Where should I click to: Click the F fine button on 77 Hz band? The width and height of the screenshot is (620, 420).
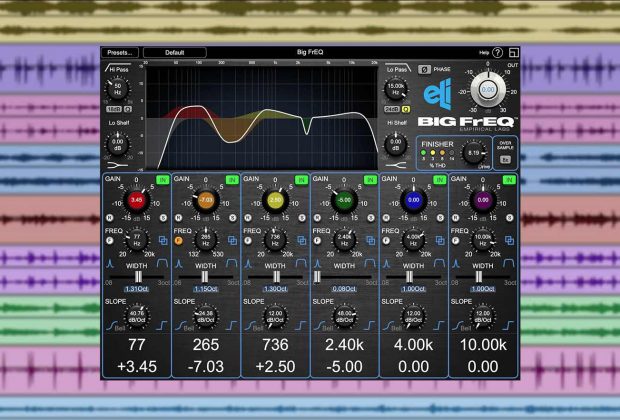coord(110,240)
